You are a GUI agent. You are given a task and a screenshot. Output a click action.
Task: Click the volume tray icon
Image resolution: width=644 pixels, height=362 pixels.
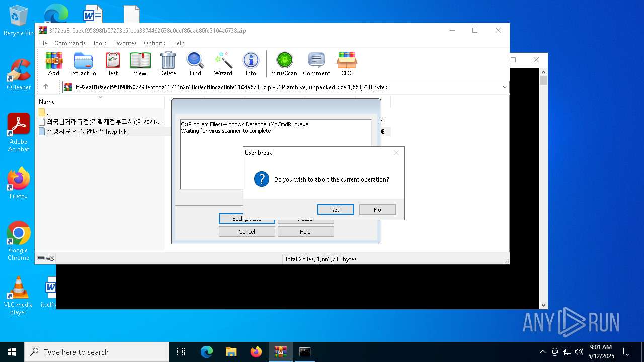pyautogui.click(x=579, y=352)
